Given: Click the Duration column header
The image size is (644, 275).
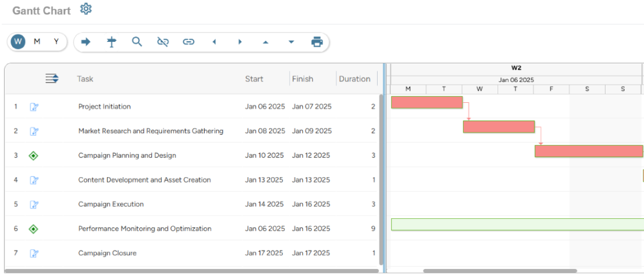Looking at the screenshot, I should (x=354, y=79).
